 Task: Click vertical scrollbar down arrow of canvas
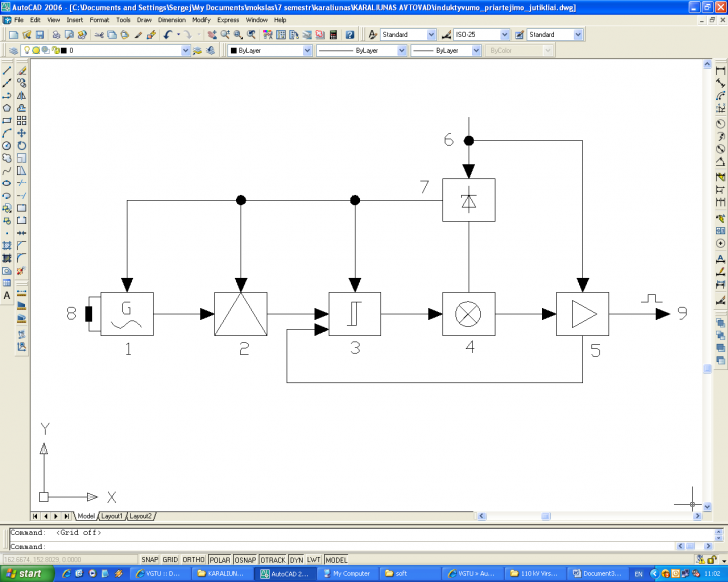pyautogui.click(x=707, y=507)
